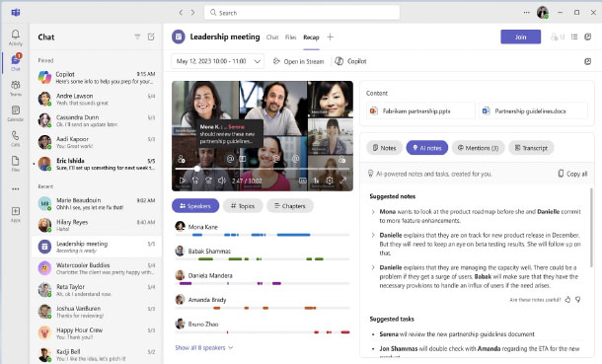Switch speaker view to Speakers pill
Screen dimensions: 602x364
[195, 206]
